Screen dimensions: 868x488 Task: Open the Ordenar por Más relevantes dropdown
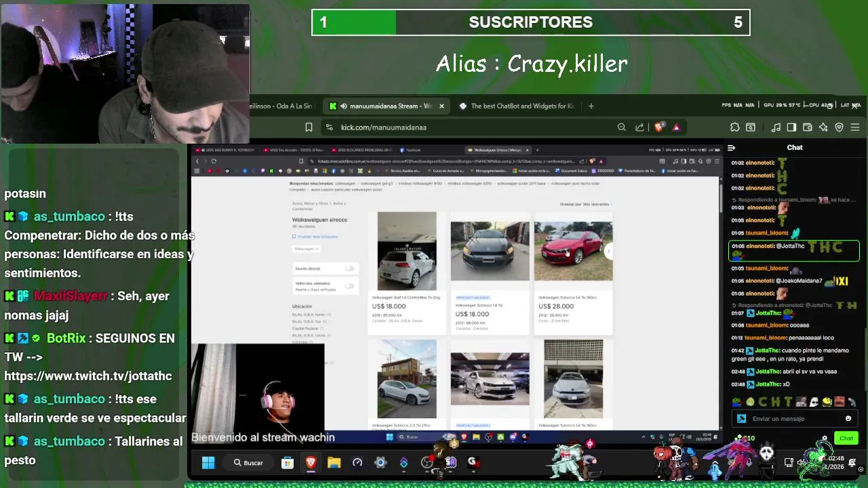[586, 204]
